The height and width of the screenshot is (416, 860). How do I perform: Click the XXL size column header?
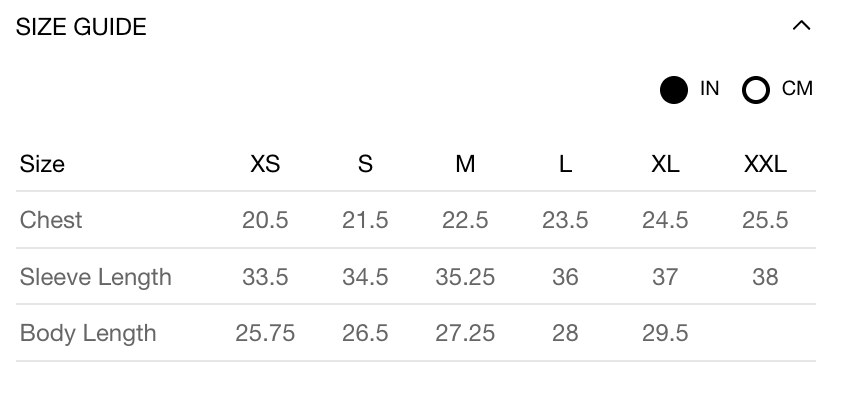coord(765,164)
